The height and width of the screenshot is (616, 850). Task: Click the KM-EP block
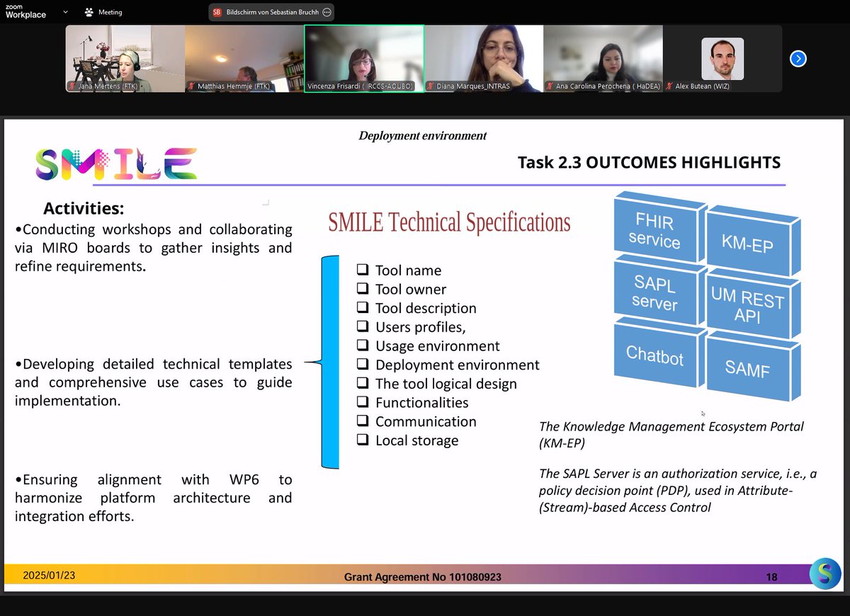755,241
